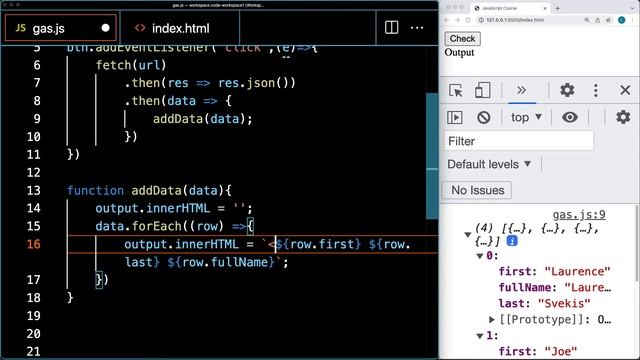
Task: Open DevTools settings gear in the top toolbar
Action: tap(567, 90)
